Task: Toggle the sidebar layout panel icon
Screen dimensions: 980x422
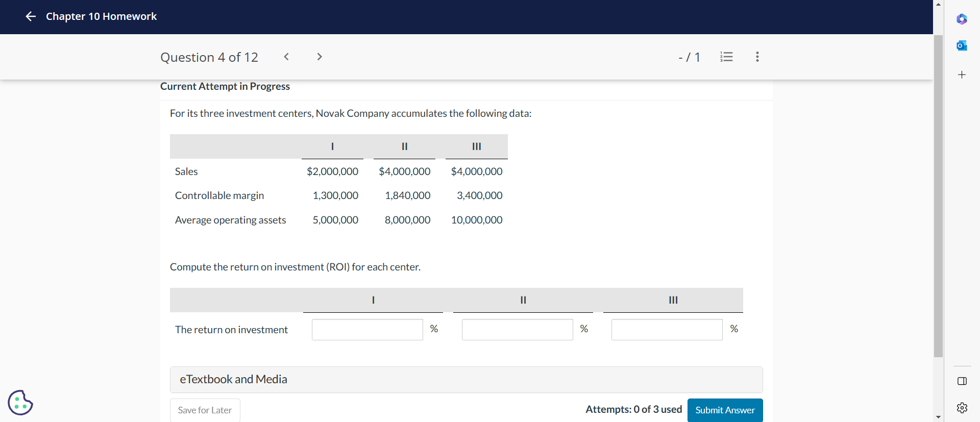Action: tap(962, 381)
